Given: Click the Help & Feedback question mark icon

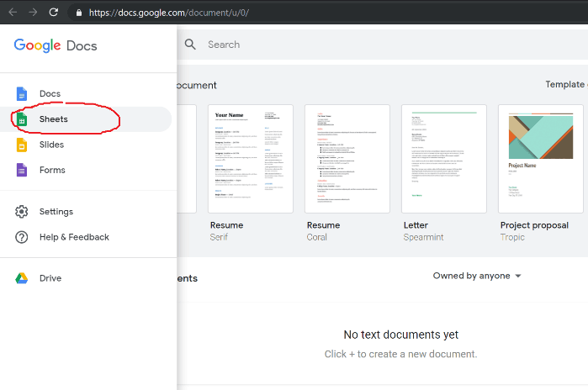Looking at the screenshot, I should (x=21, y=237).
